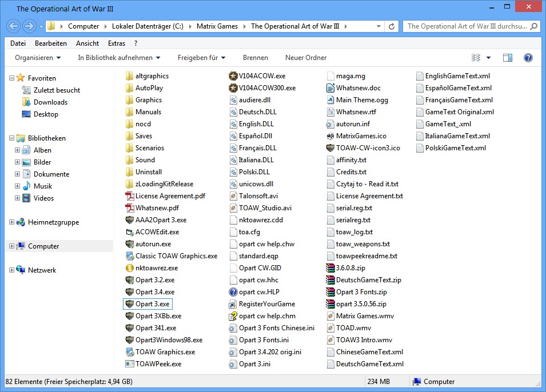Select the opart cw.HLP help icon
Screen dimensions: 546x392
pyautogui.click(x=233, y=292)
